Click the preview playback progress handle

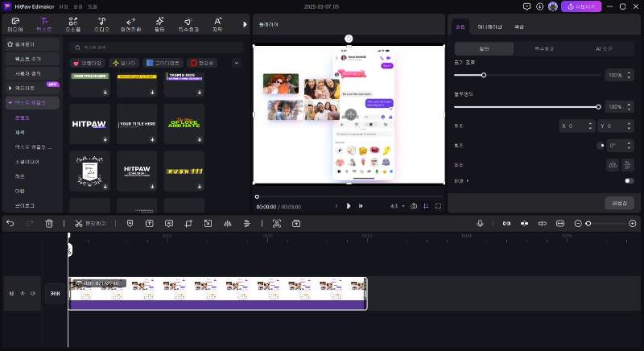pos(257,196)
